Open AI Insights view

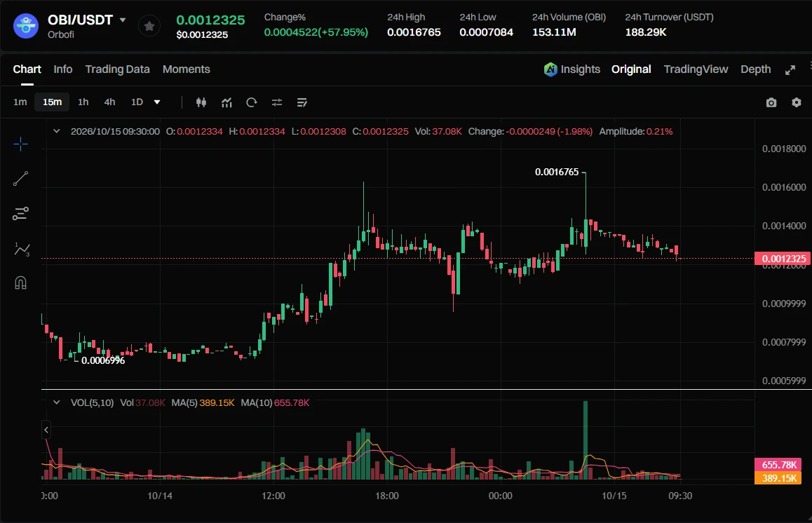tap(571, 69)
